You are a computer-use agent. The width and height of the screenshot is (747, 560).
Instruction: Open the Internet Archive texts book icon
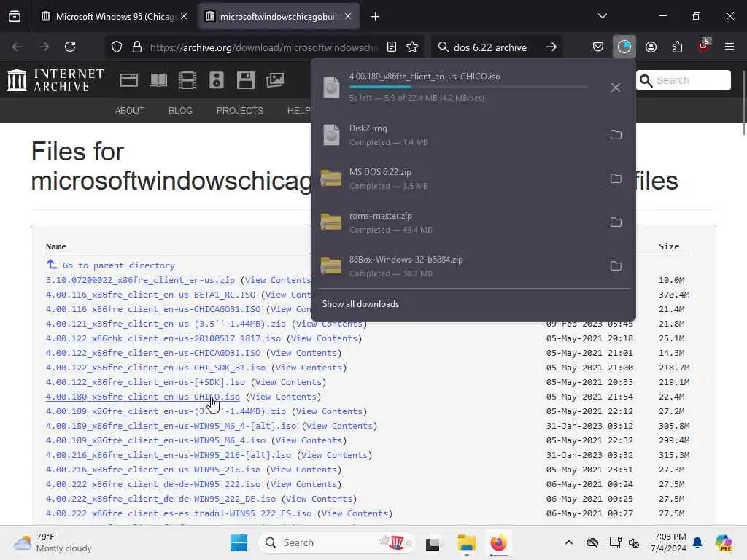[x=158, y=80]
